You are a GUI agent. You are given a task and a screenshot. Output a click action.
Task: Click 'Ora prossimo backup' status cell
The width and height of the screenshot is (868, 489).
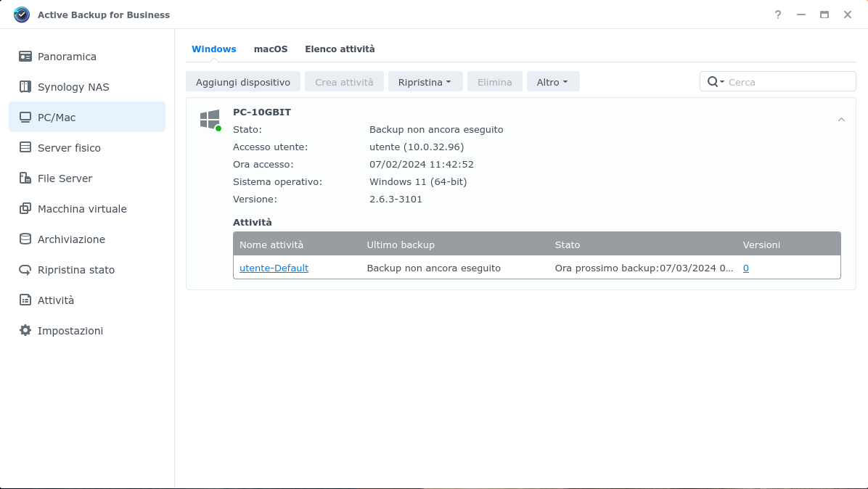644,268
